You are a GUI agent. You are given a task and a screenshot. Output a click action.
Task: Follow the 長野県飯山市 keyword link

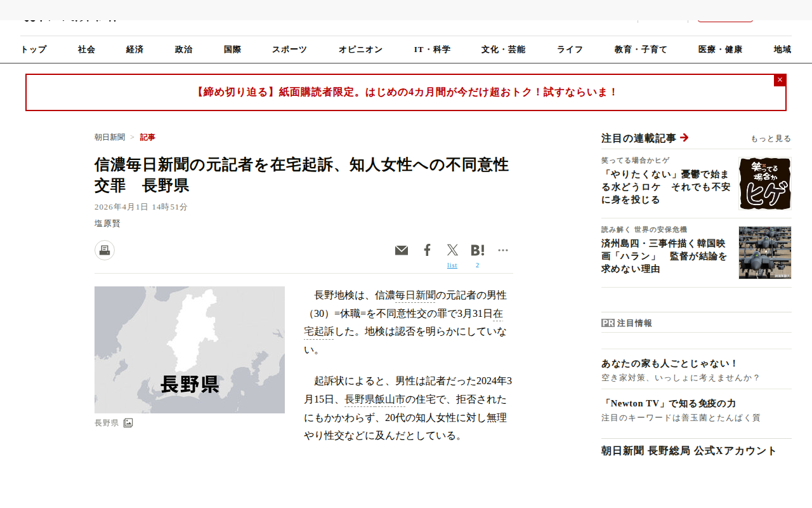tap(375, 399)
